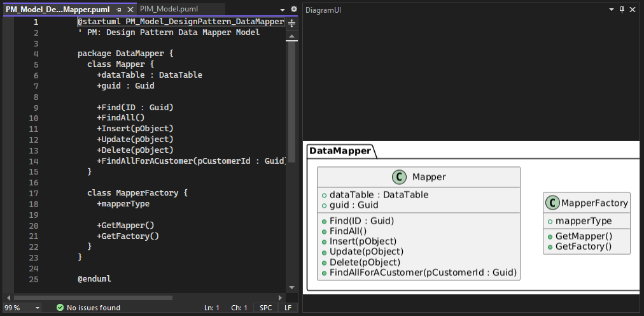Click line number 1 in gutter
Image resolution: width=644 pixels, height=316 pixels.
[x=36, y=22]
